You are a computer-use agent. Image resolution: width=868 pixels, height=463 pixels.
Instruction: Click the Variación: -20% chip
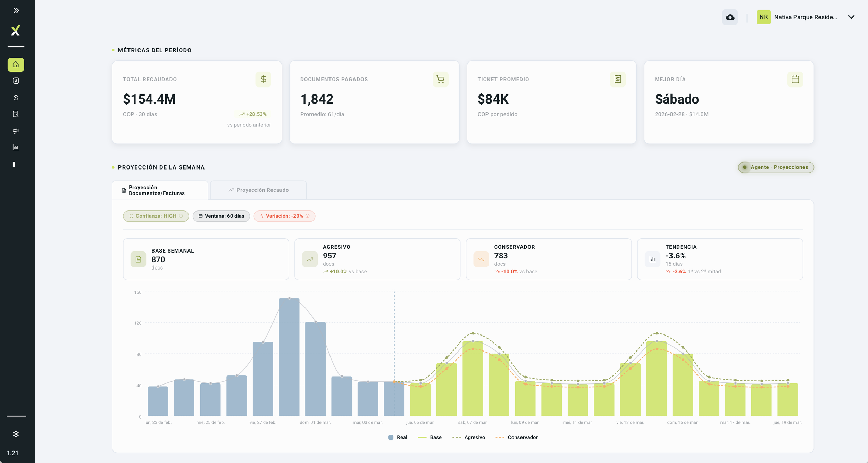click(x=284, y=216)
